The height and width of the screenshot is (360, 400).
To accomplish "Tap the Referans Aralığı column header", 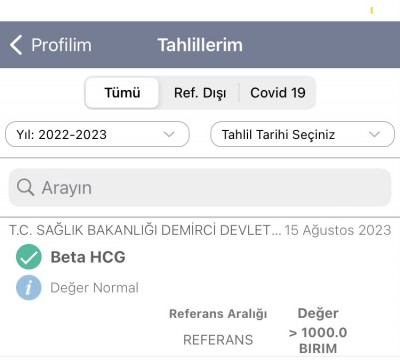I will pos(218,314).
